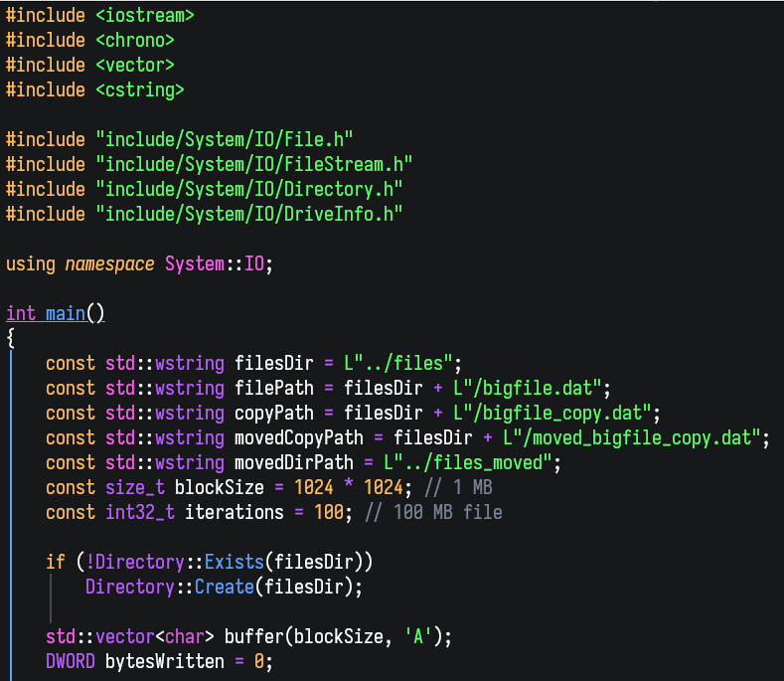Screen dimensions: 784x681
Task: Click the iterations variable name
Action: [234, 512]
